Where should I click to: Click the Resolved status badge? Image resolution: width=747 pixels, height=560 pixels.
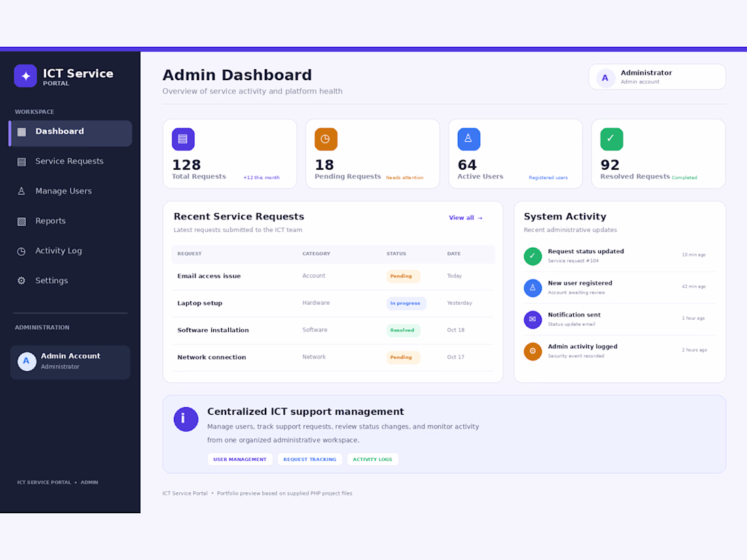pyautogui.click(x=403, y=331)
